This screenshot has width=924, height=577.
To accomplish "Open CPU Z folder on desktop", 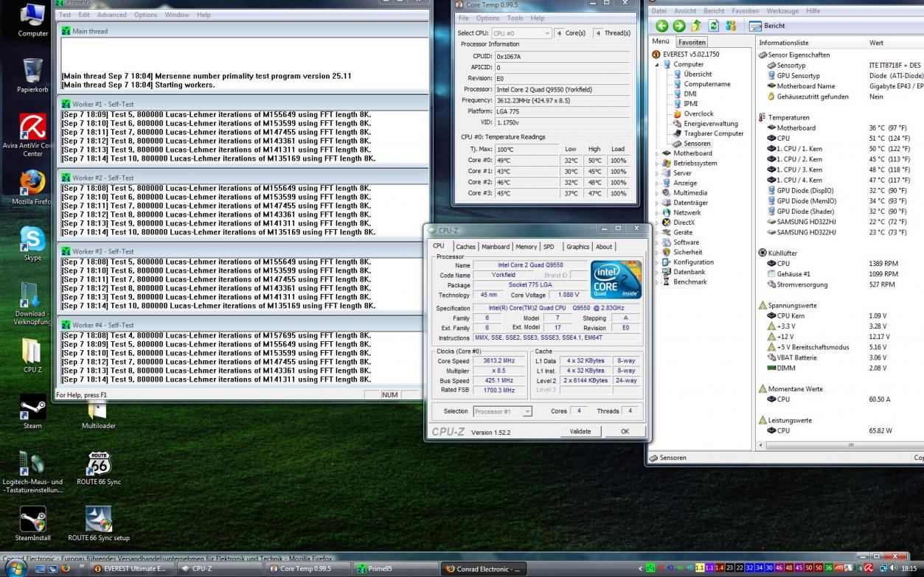I will coord(32,356).
